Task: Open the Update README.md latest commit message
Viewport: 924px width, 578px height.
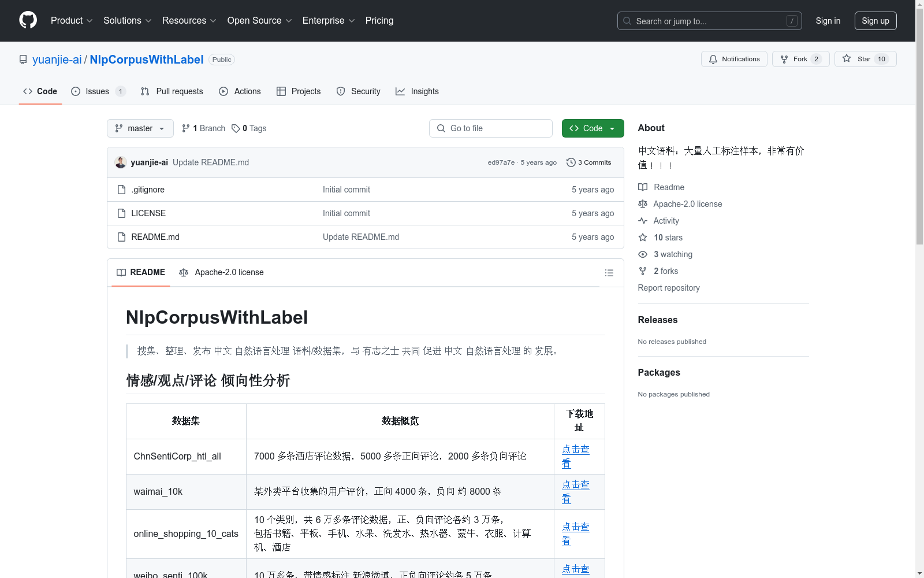Action: 211,162
